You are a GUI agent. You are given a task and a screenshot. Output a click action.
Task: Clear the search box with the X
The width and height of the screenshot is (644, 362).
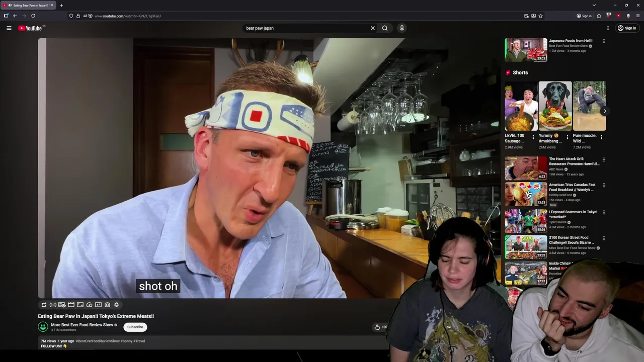[x=373, y=28]
